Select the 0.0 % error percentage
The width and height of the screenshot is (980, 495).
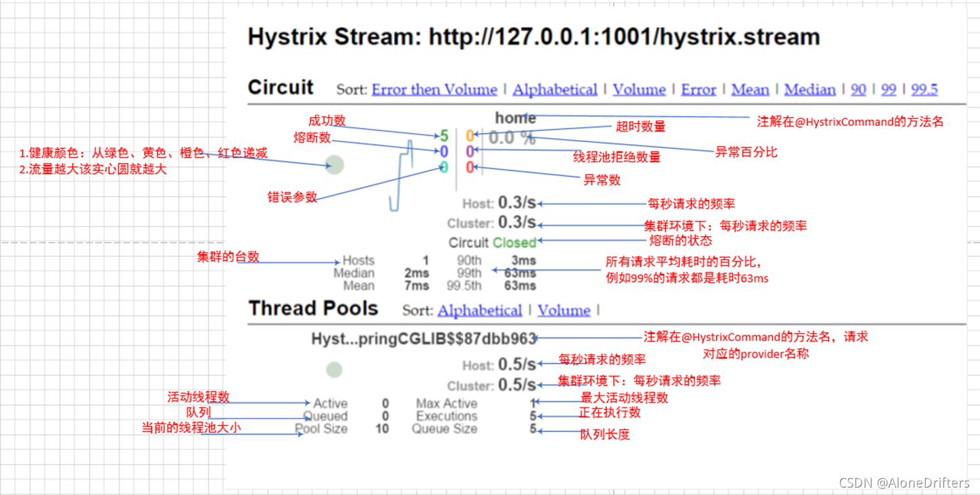click(x=512, y=138)
